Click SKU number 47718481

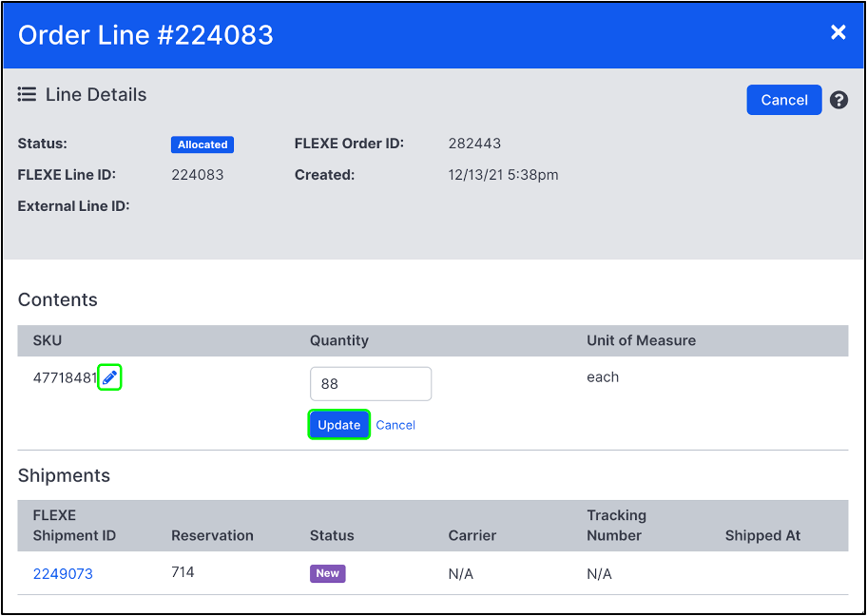[x=66, y=378]
